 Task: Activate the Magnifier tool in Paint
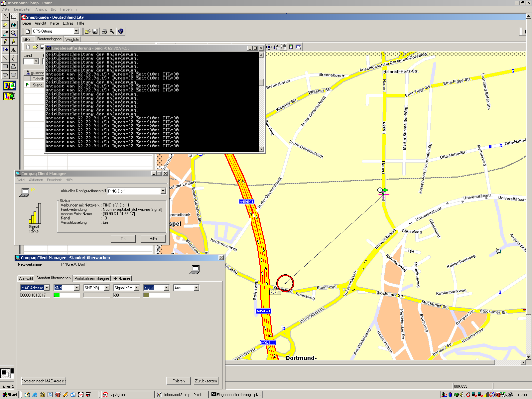[x=14, y=33]
